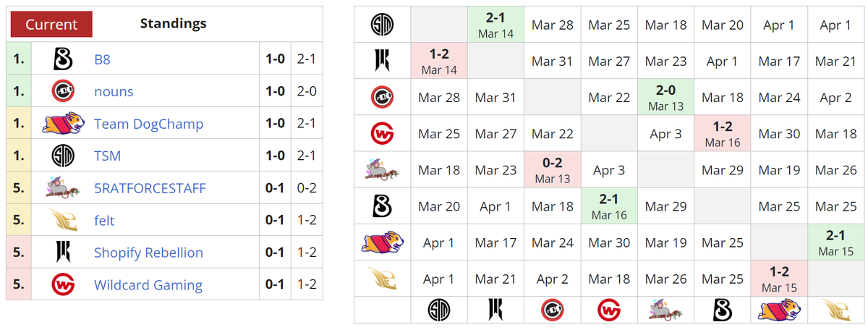Screen dimensions: 868x330
Task: Open the 5RATFORCESTAFF team link
Action: (x=150, y=188)
